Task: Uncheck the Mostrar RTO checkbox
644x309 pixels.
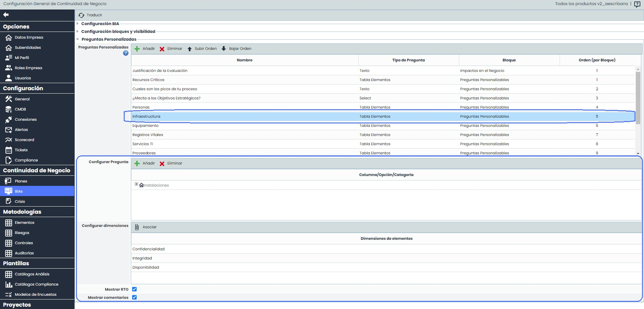Action: click(x=135, y=289)
